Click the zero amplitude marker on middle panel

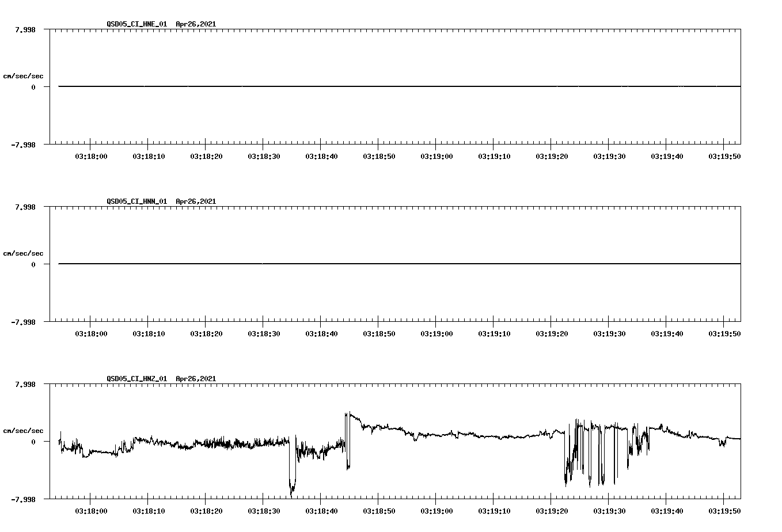[x=33, y=265]
